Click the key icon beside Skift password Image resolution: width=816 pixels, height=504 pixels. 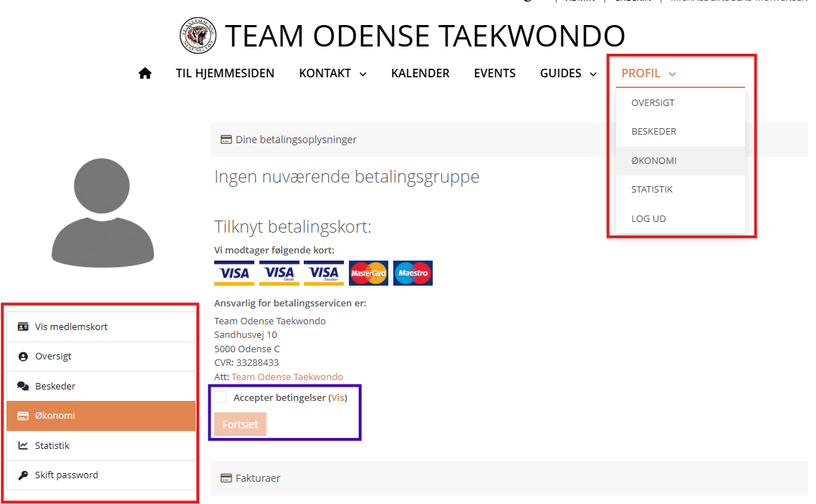[23, 475]
